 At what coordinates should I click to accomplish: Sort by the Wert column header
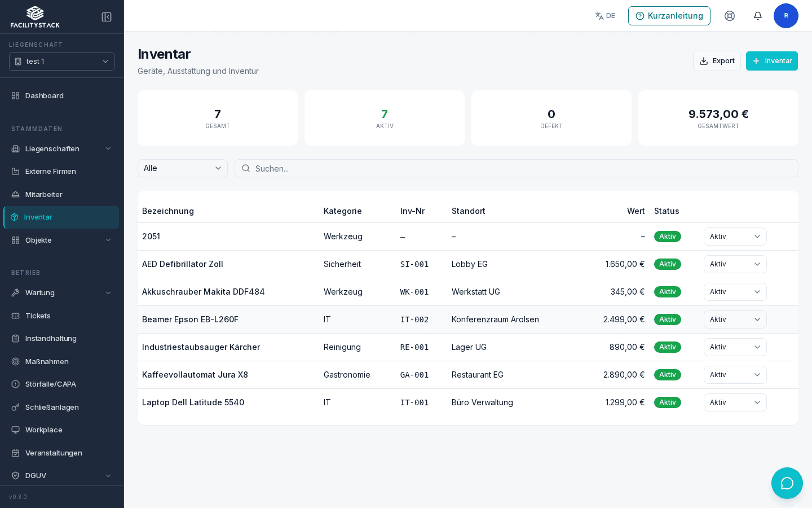coord(636,211)
